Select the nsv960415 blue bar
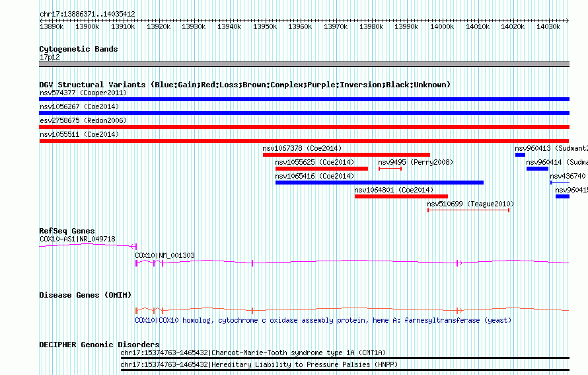This screenshot has width=588, height=375. click(x=562, y=196)
